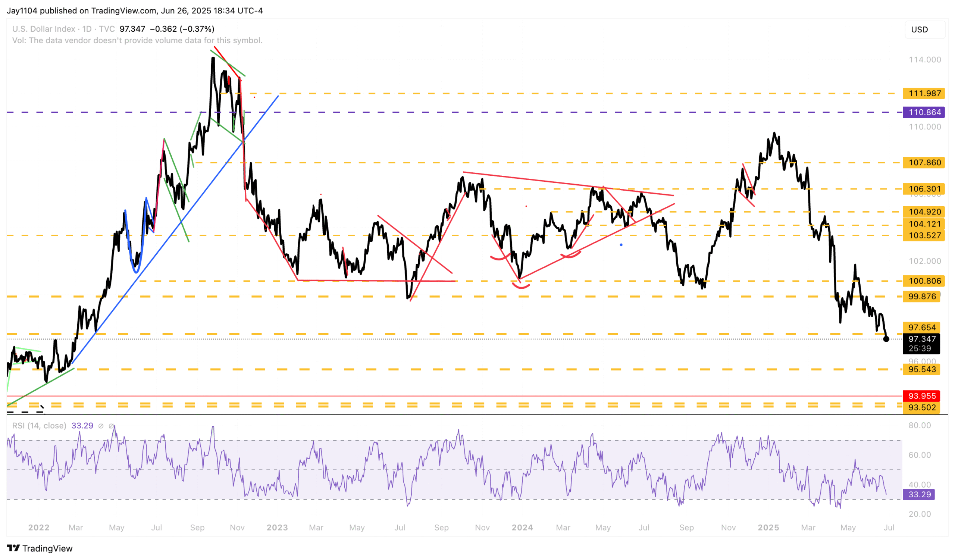Select the 111.987 yellow price label

point(924,93)
